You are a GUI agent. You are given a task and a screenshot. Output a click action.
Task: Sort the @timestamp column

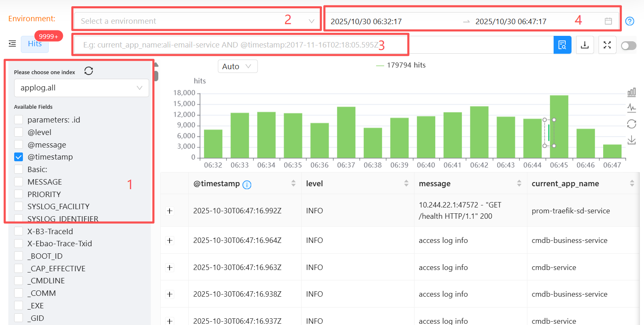click(x=293, y=183)
